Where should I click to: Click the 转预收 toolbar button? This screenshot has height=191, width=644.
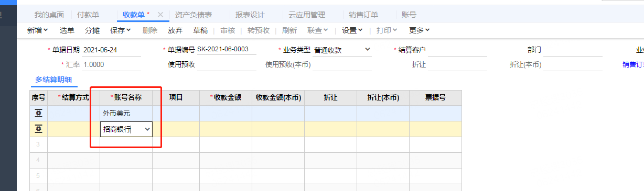259,30
